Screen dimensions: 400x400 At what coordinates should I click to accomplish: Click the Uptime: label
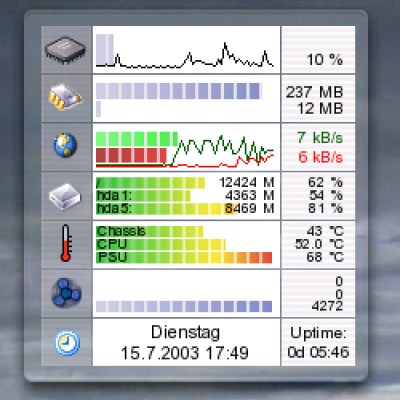pos(318,333)
